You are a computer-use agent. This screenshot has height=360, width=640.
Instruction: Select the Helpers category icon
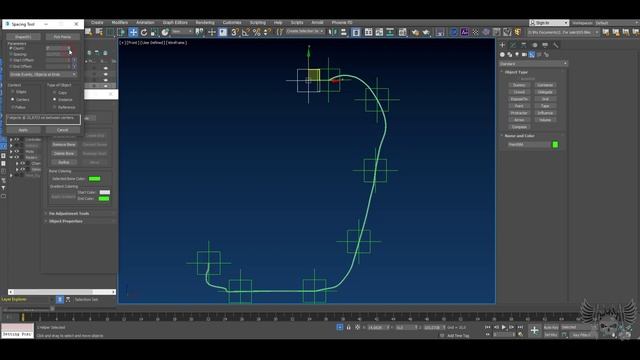point(532,54)
